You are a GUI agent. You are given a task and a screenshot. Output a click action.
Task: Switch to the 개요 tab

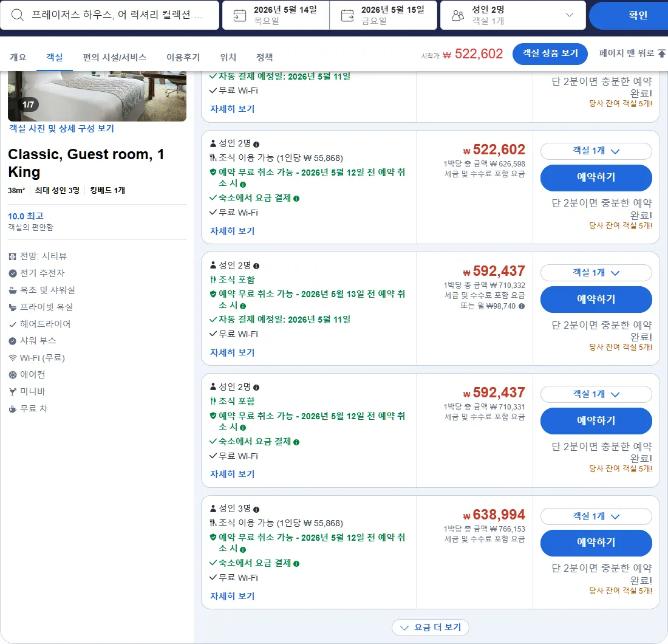[18, 57]
